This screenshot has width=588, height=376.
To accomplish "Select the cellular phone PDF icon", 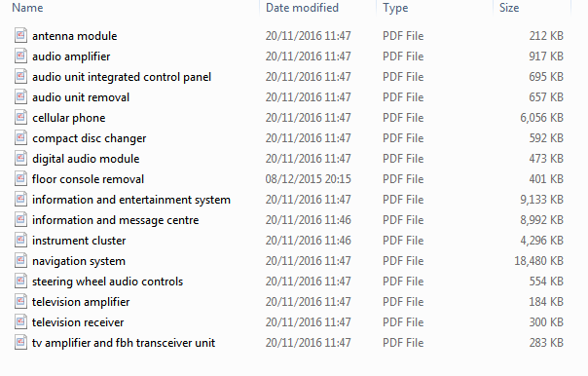I will coord(20,117).
